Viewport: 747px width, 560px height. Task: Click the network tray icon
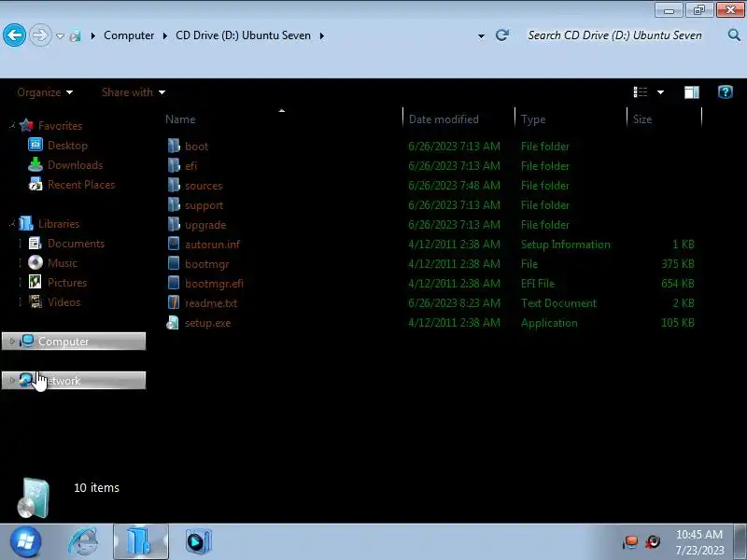click(x=630, y=542)
